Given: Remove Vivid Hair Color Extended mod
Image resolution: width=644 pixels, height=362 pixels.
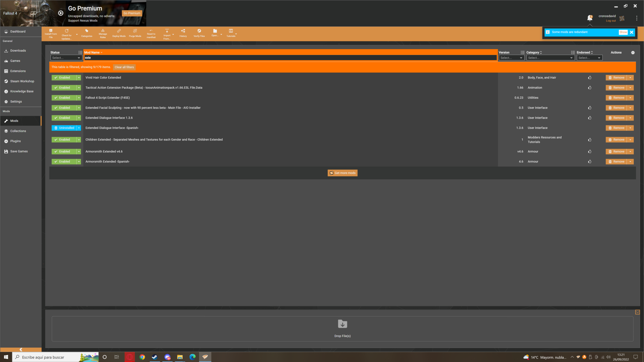Looking at the screenshot, I should tap(616, 77).
